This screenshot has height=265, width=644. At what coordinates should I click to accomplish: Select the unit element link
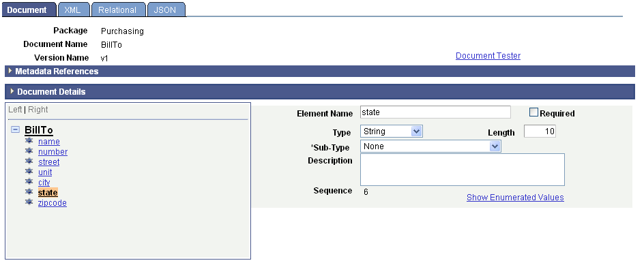pyautogui.click(x=45, y=172)
